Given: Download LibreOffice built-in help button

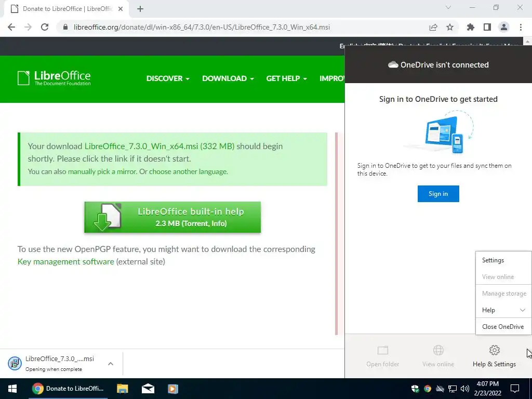Looking at the screenshot, I should point(172,217).
